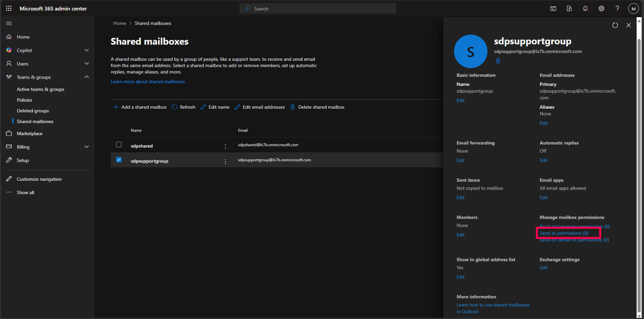
Task: Open the settings gear icon
Action: (601, 9)
